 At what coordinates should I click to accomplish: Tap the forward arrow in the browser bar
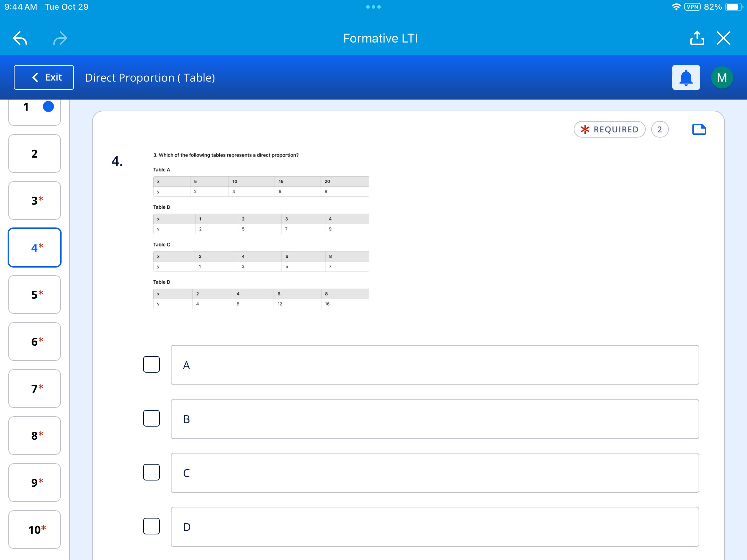pyautogui.click(x=60, y=38)
